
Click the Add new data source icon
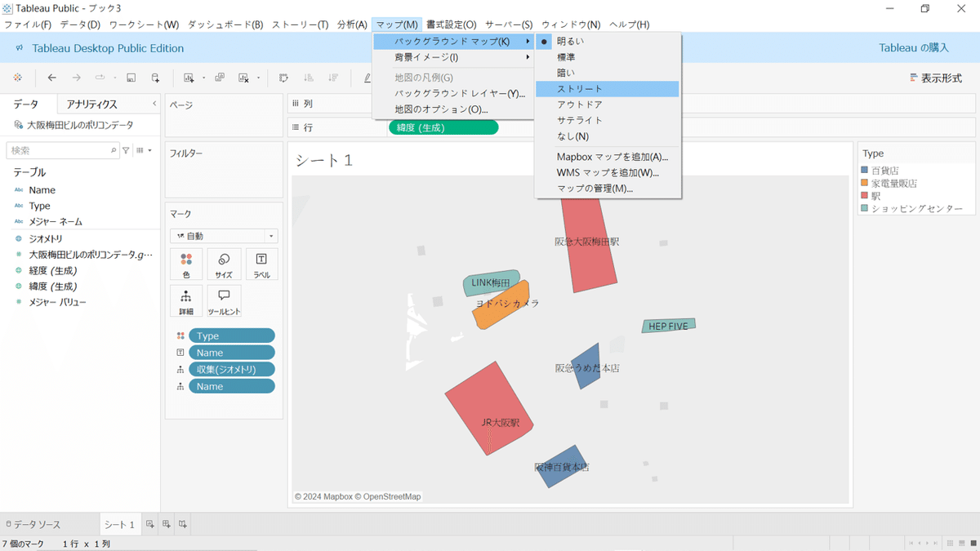tap(155, 78)
